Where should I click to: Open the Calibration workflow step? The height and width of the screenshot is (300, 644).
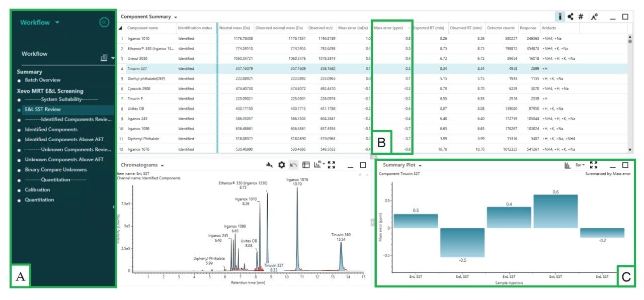coord(37,190)
